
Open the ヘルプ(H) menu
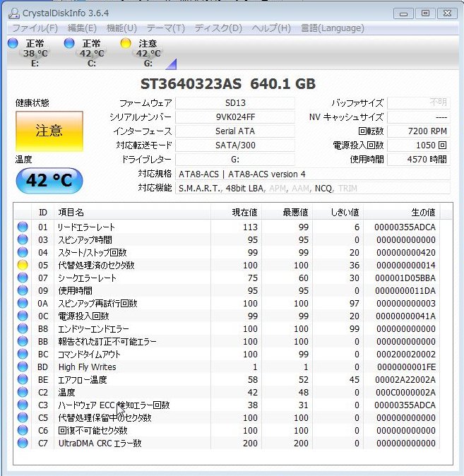271,28
